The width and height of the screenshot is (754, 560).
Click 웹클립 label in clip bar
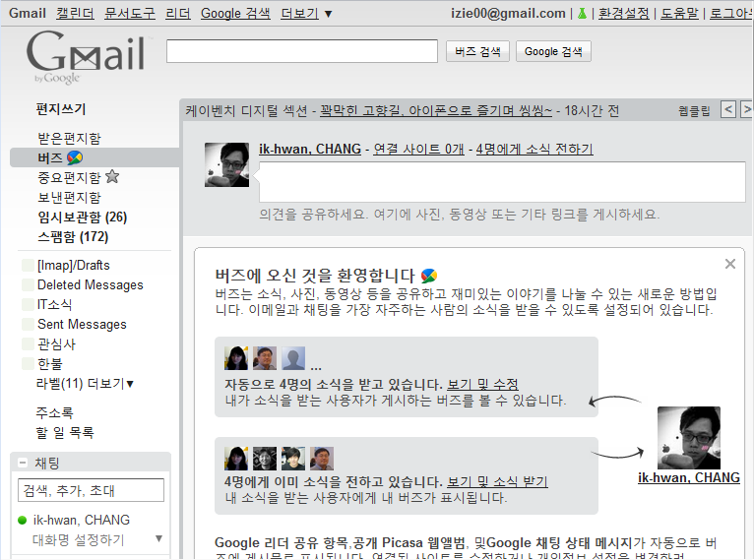(x=694, y=111)
